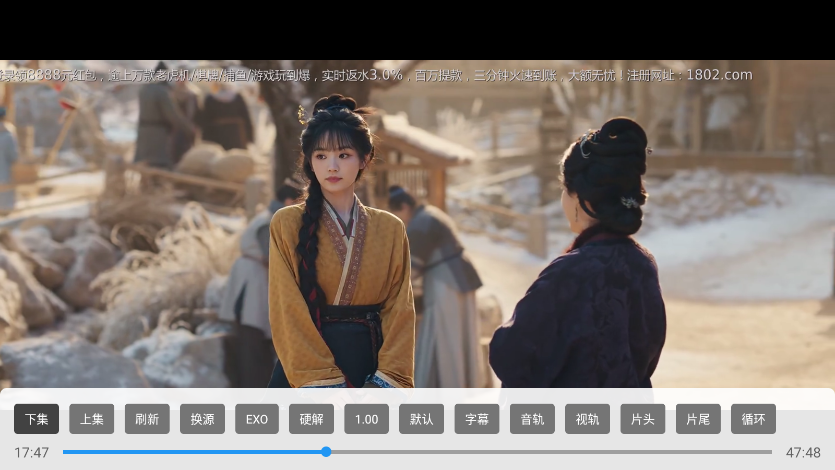The image size is (835, 470).
Task: Click the blue progress bar handle
Action: point(326,452)
